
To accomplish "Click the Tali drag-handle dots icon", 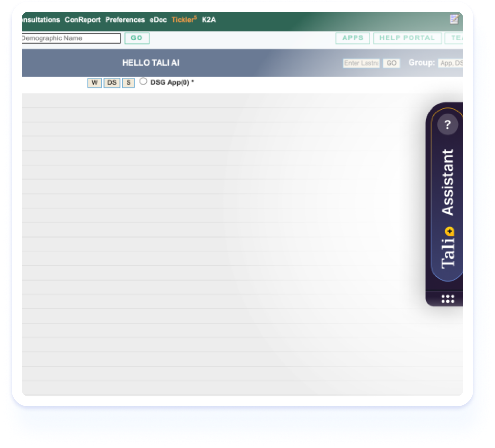I will coord(448,299).
